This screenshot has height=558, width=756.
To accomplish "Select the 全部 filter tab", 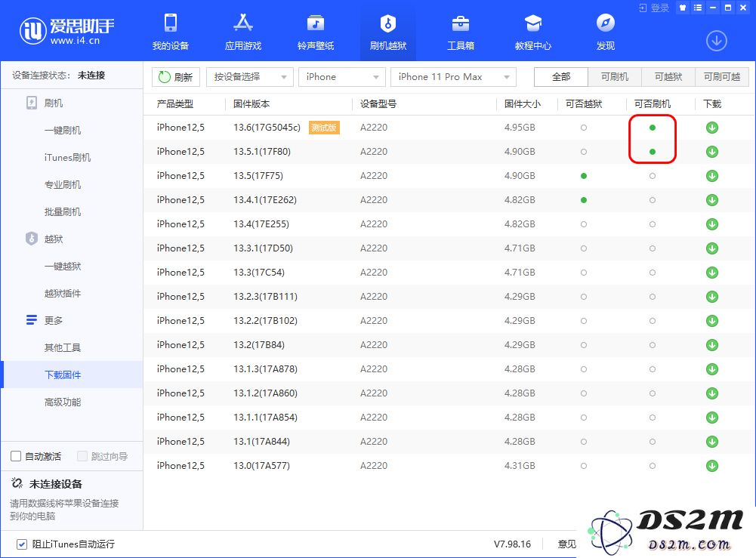I will pos(561,76).
